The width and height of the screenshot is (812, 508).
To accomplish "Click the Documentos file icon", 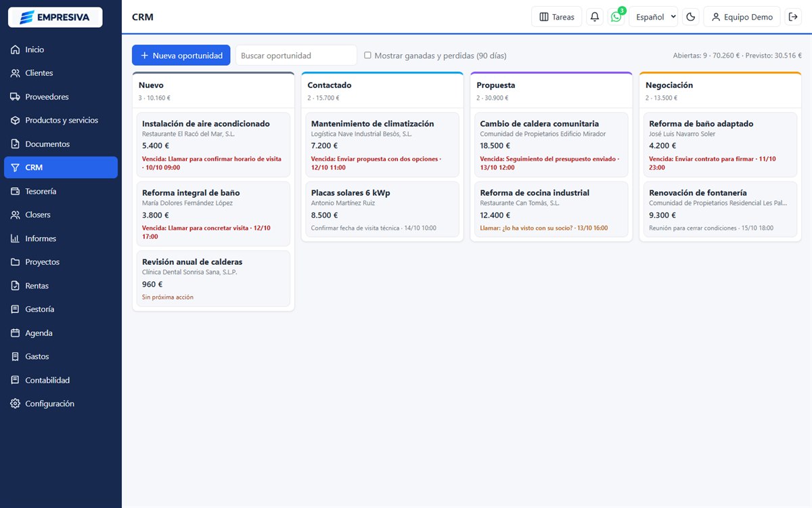I will 15,144.
